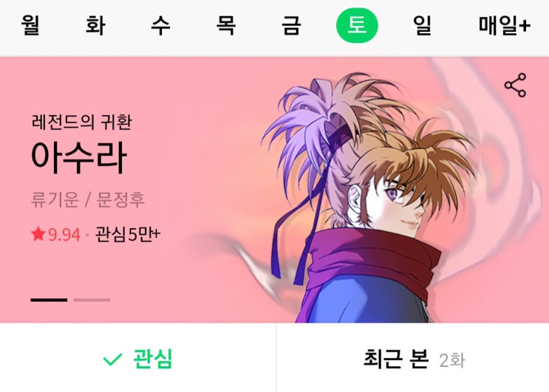Screen dimensions: 549x392
Task: Open the 일 day tab
Action: click(x=422, y=26)
